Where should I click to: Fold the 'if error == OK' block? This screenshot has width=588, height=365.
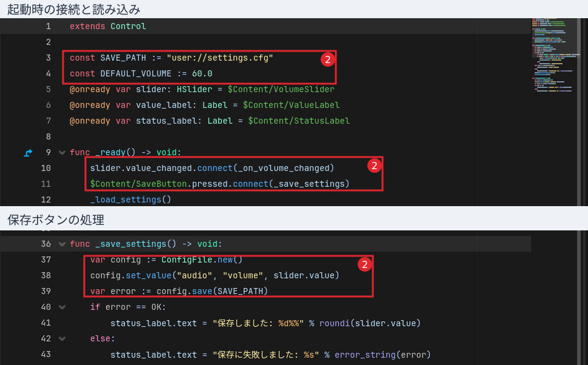click(62, 307)
